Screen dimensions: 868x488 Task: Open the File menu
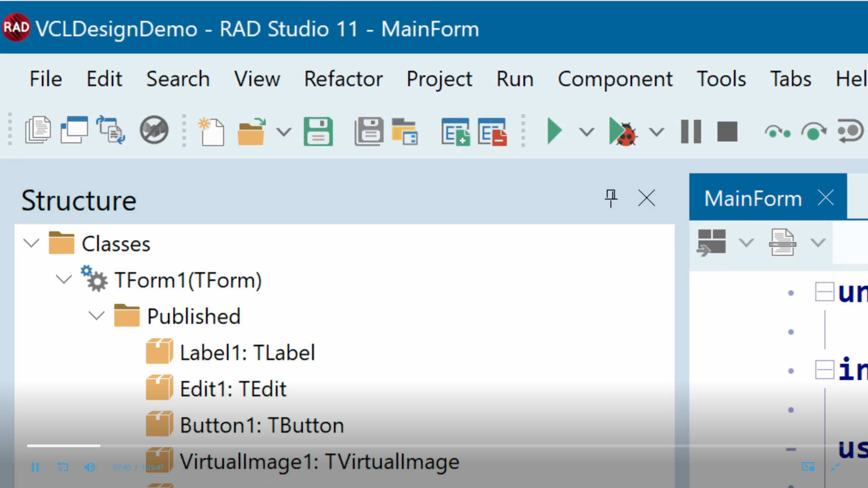pos(45,79)
